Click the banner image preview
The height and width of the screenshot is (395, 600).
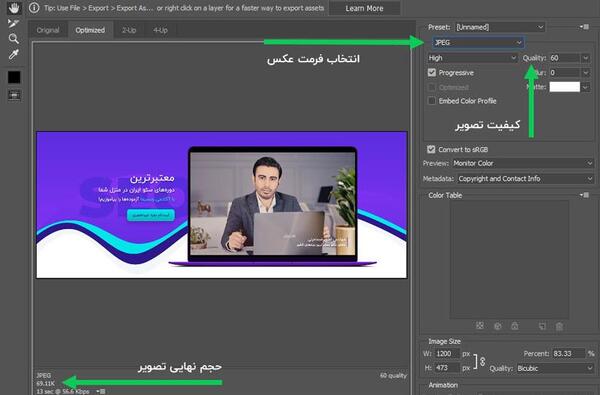(x=222, y=205)
